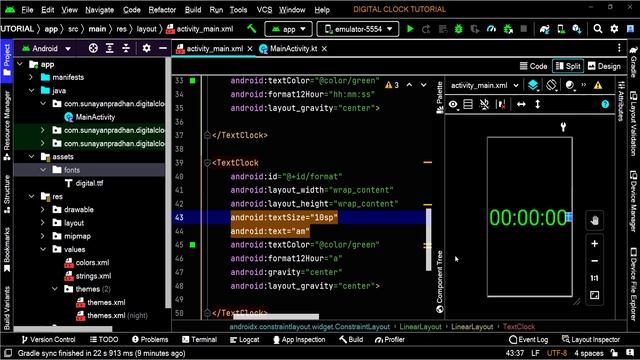Click the Debug app bug icon
This screenshot has width=640, height=360.
458,29
